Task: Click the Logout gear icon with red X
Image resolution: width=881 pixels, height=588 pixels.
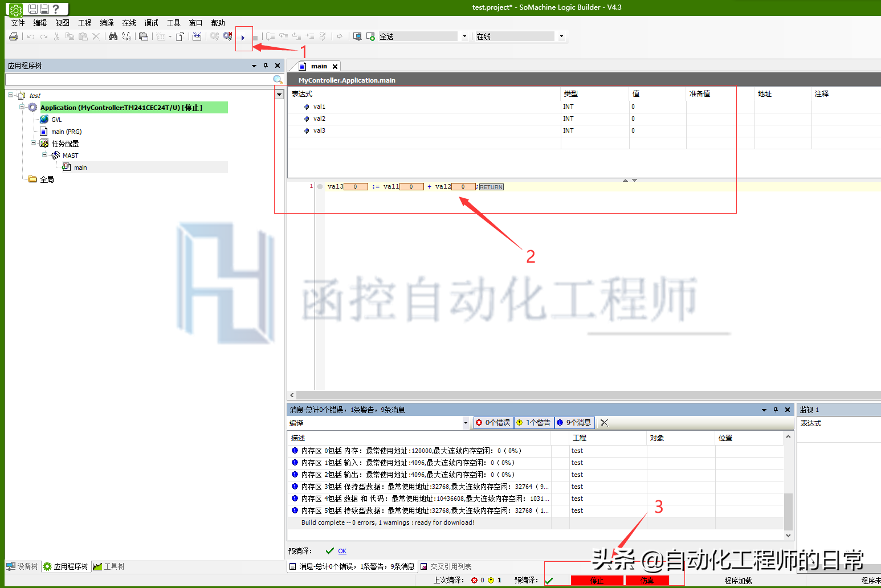Action: (x=227, y=36)
